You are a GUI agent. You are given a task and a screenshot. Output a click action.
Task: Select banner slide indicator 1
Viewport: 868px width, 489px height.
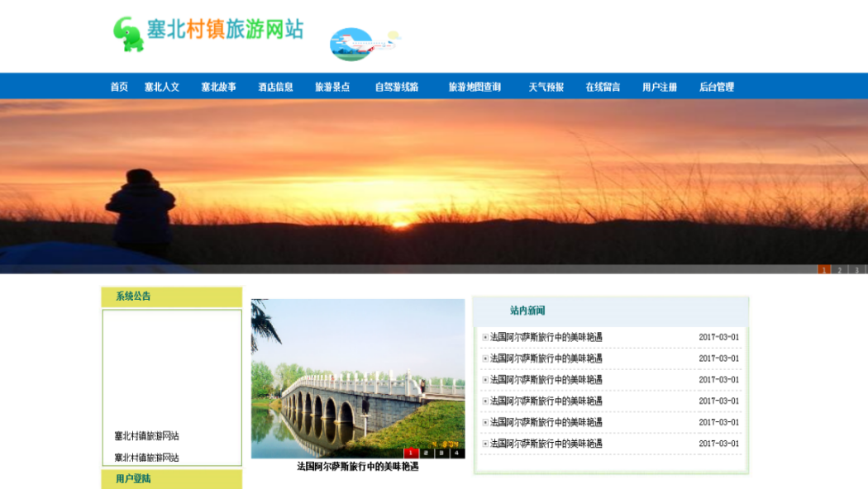[823, 269]
